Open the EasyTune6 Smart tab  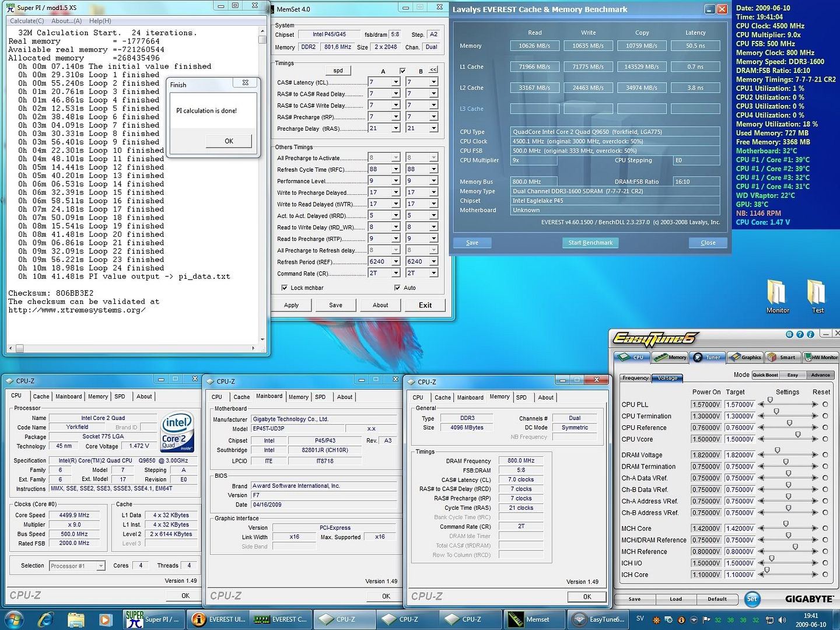[782, 357]
